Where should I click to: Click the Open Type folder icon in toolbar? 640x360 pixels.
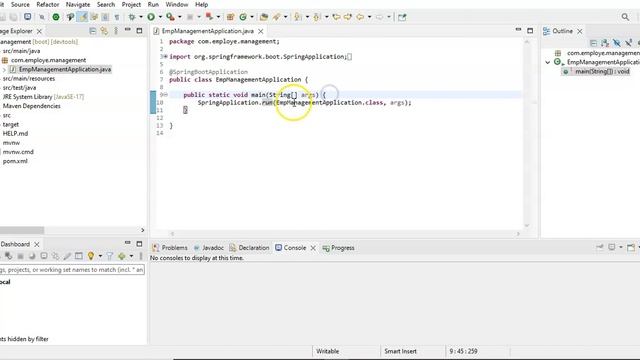pyautogui.click(x=264, y=17)
